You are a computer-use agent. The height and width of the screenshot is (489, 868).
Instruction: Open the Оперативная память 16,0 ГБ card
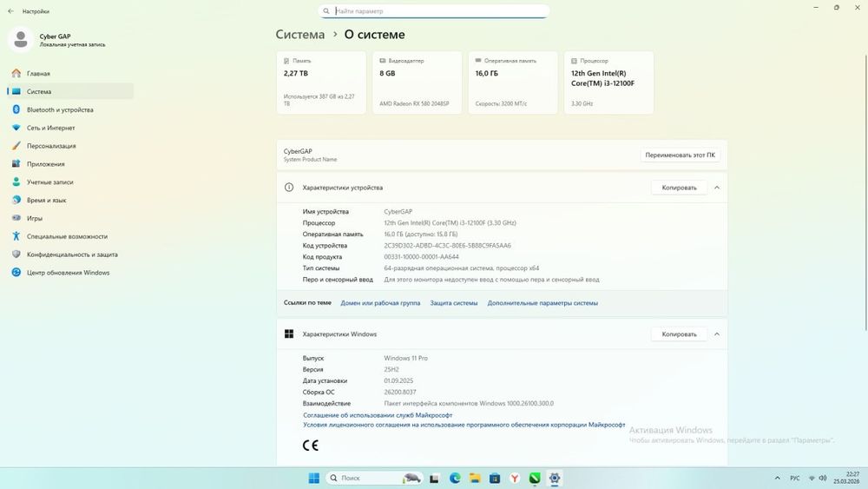513,83
